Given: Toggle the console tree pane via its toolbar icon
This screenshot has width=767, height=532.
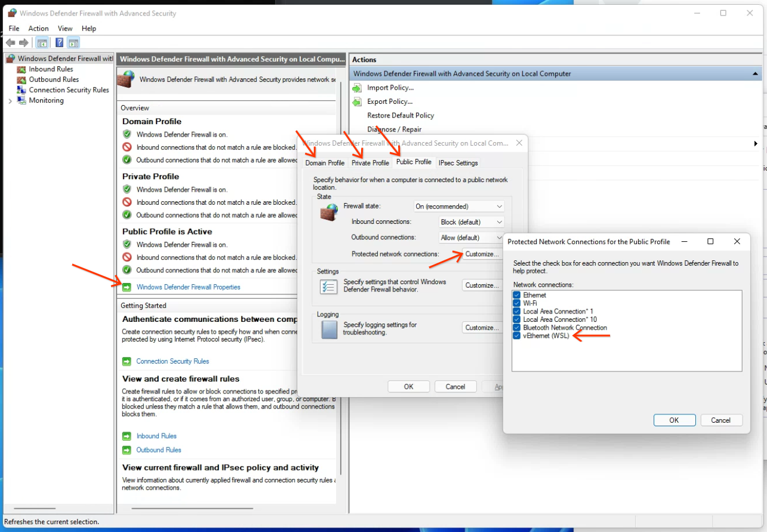Looking at the screenshot, I should (x=41, y=42).
